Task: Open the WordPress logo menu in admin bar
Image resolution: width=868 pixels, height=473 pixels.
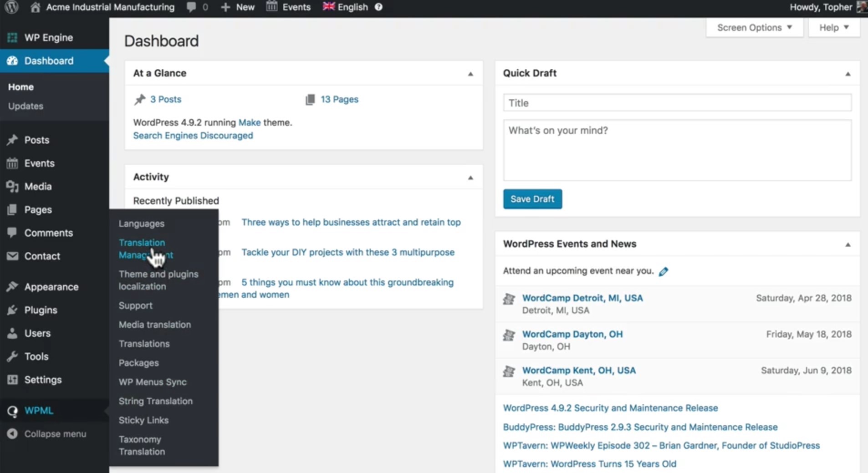Action: (x=11, y=7)
